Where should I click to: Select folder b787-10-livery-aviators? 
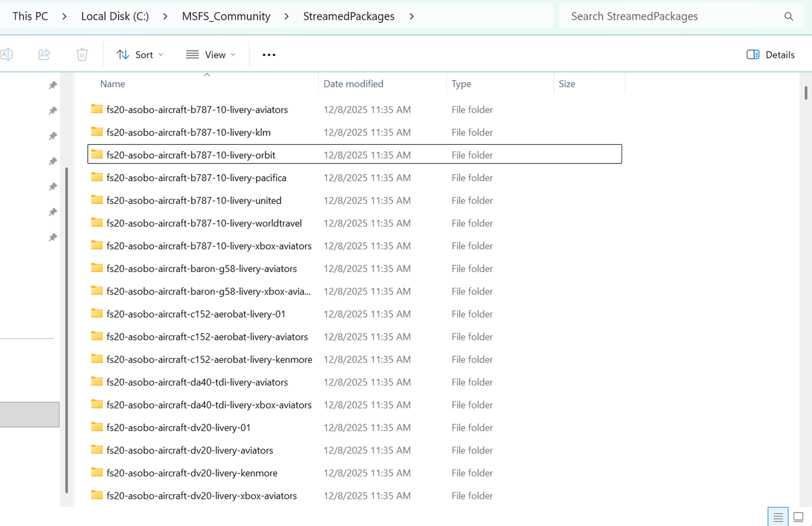click(x=354, y=110)
